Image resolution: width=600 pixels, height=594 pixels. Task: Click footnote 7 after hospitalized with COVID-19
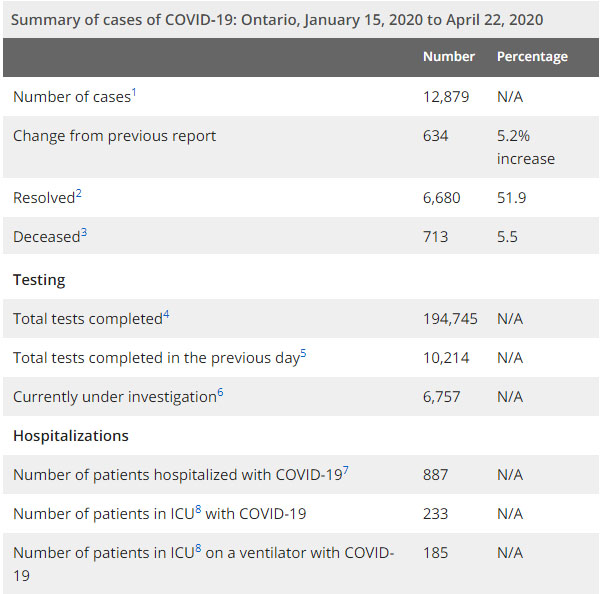click(346, 470)
